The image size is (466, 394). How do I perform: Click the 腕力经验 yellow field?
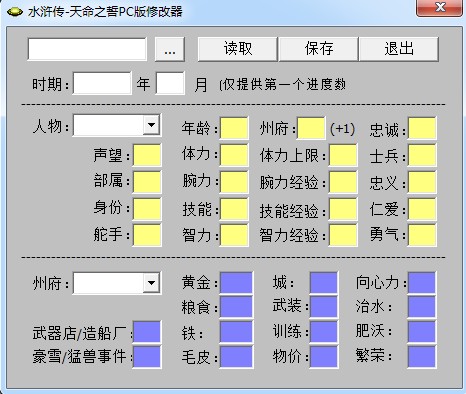(x=343, y=182)
